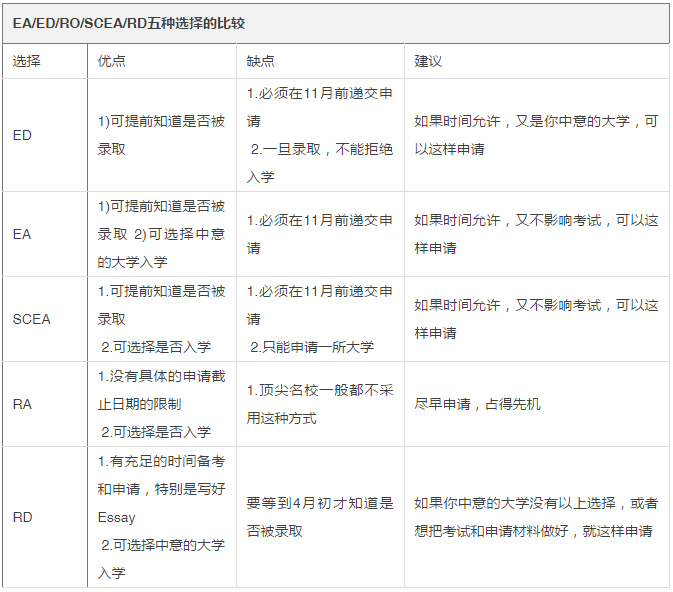Click the ED row's 缺点 cell about '不能拒绝入学'
This screenshot has height=592, width=673.
click(x=320, y=135)
